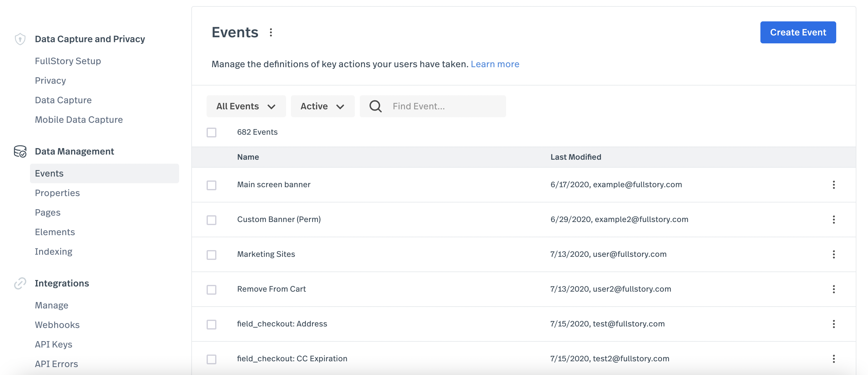Image resolution: width=868 pixels, height=375 pixels.
Task: Open the Active status filter dropdown
Action: [x=322, y=106]
